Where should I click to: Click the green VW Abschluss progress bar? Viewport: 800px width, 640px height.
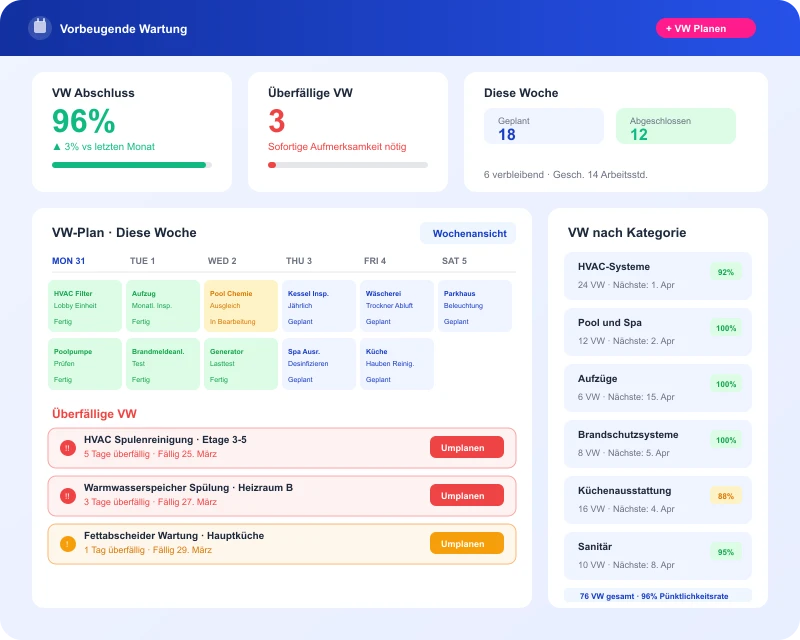coord(132,165)
